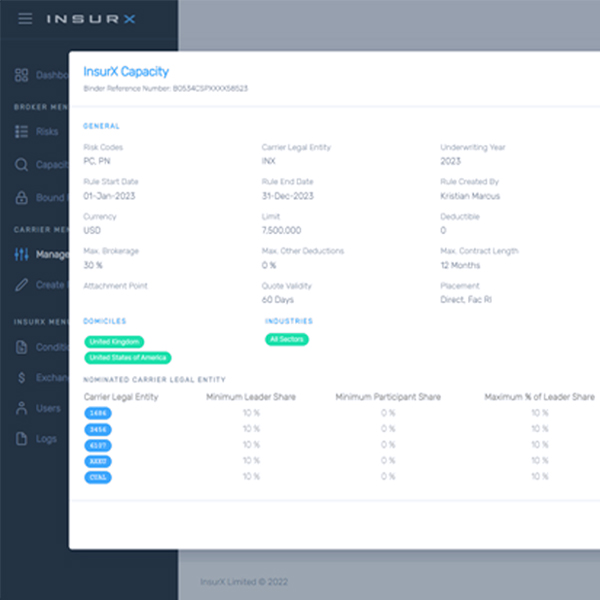Click the InsurX logo in the header
The image size is (600, 600).
coord(91,19)
